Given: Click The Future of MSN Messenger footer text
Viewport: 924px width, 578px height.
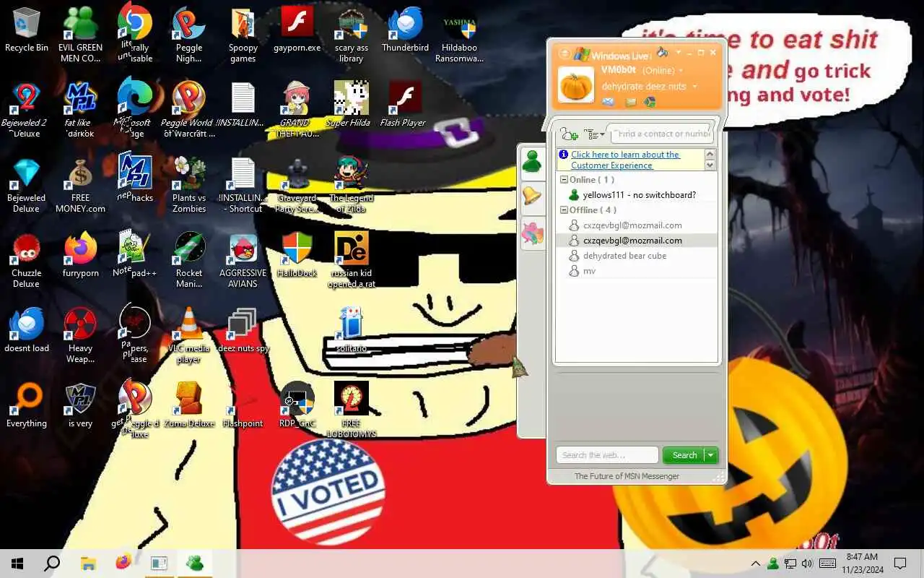Looking at the screenshot, I should tap(627, 476).
